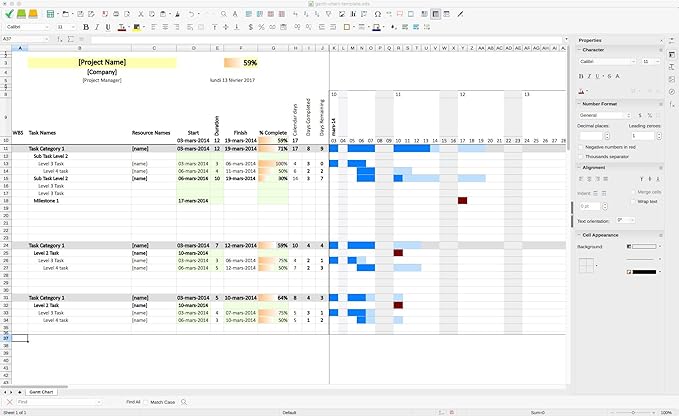
Task: Toggle the Merge cells checkbox
Action: click(634, 192)
